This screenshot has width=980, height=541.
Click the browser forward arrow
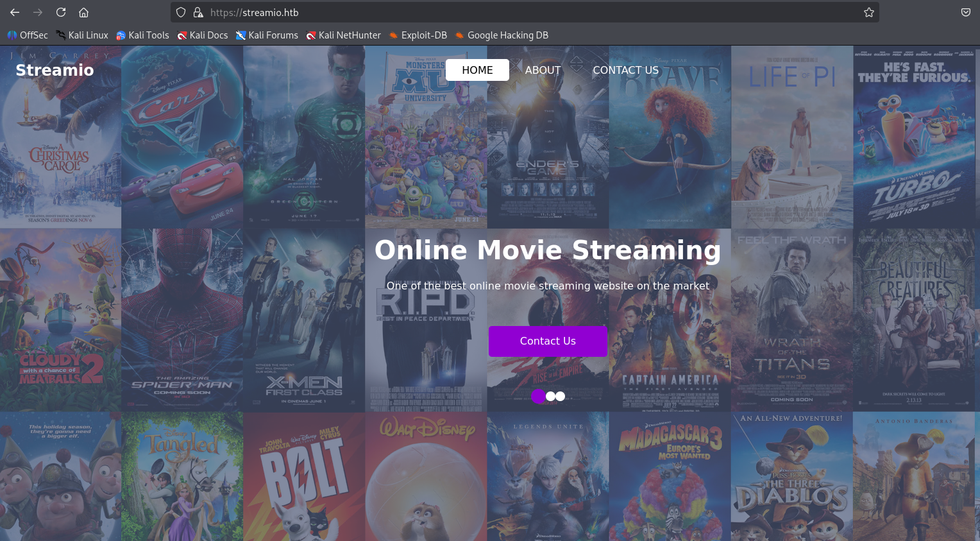click(38, 12)
